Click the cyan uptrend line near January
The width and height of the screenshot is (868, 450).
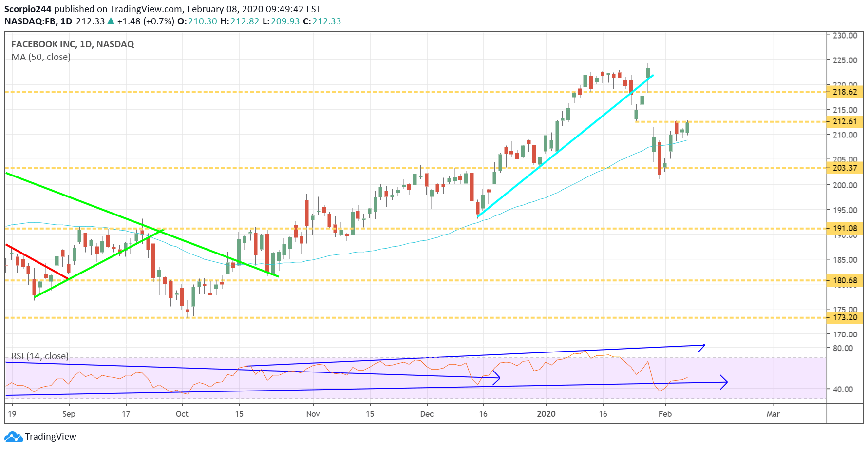pos(566,146)
